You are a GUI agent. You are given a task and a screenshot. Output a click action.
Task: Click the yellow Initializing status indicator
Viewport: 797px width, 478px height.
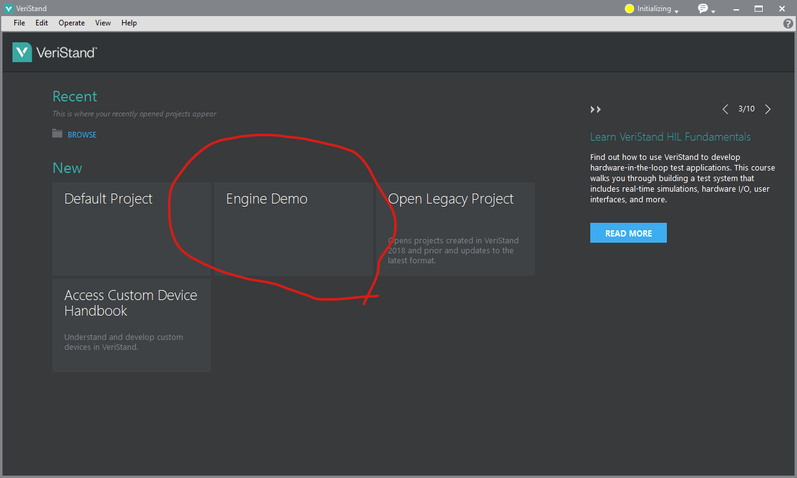[630, 9]
